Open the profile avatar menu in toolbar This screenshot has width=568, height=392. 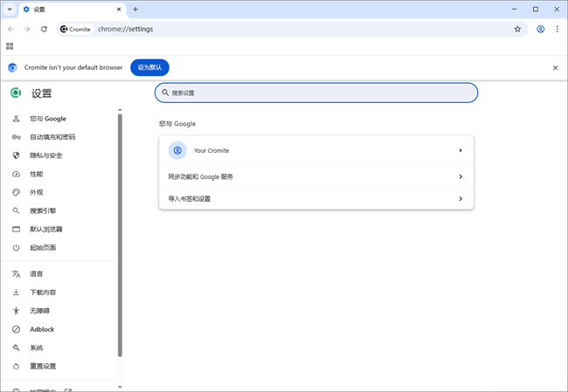point(540,29)
